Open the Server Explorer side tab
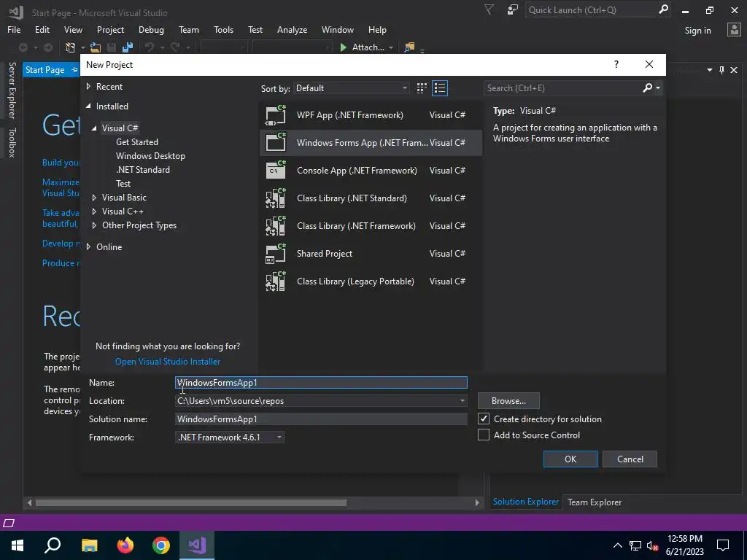This screenshot has height=560, width=747. tap(12, 90)
